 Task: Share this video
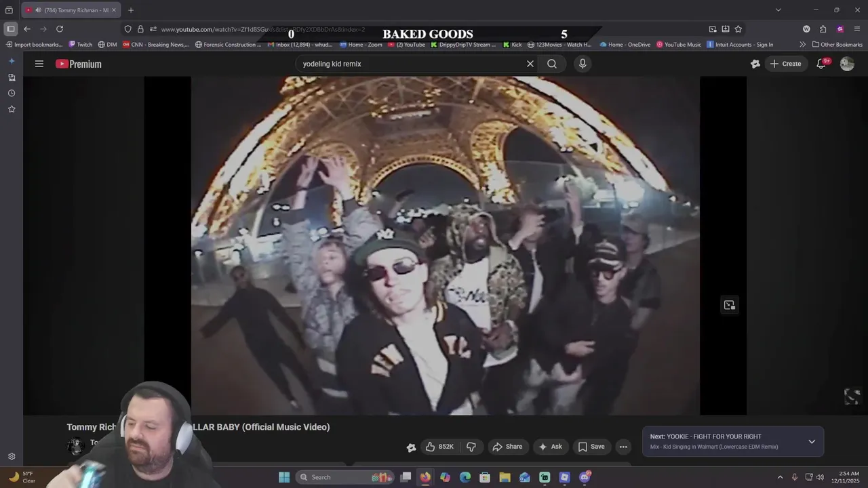click(507, 447)
